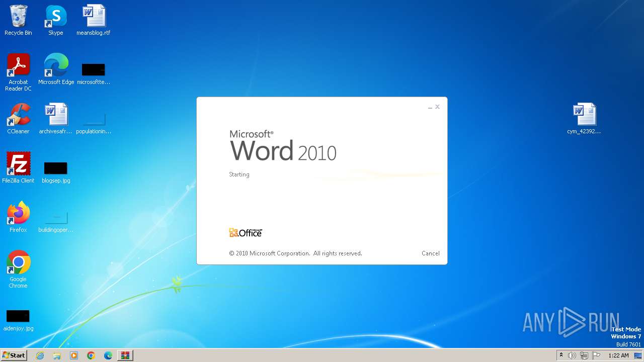Image resolution: width=644 pixels, height=362 pixels.
Task: Select the populationin... desktop file
Action: click(94, 122)
